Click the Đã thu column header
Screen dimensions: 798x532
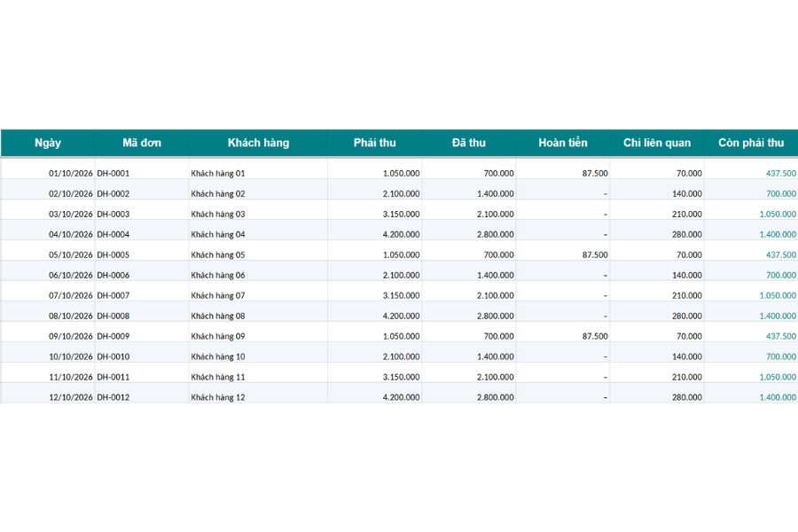(469, 143)
